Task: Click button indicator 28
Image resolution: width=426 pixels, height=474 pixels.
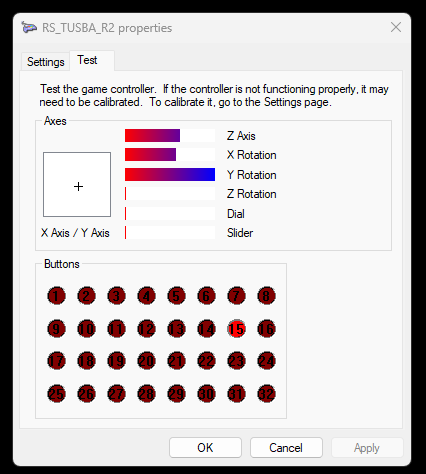Action: tap(146, 394)
